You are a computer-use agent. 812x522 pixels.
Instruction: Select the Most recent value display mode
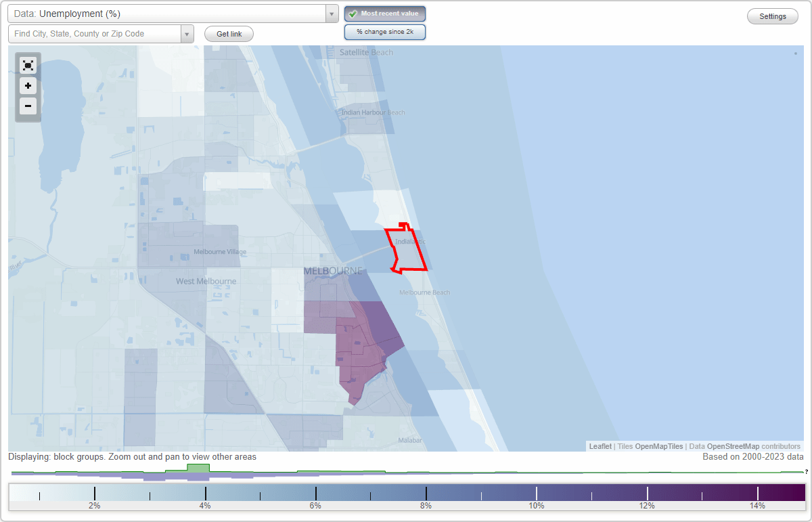385,14
